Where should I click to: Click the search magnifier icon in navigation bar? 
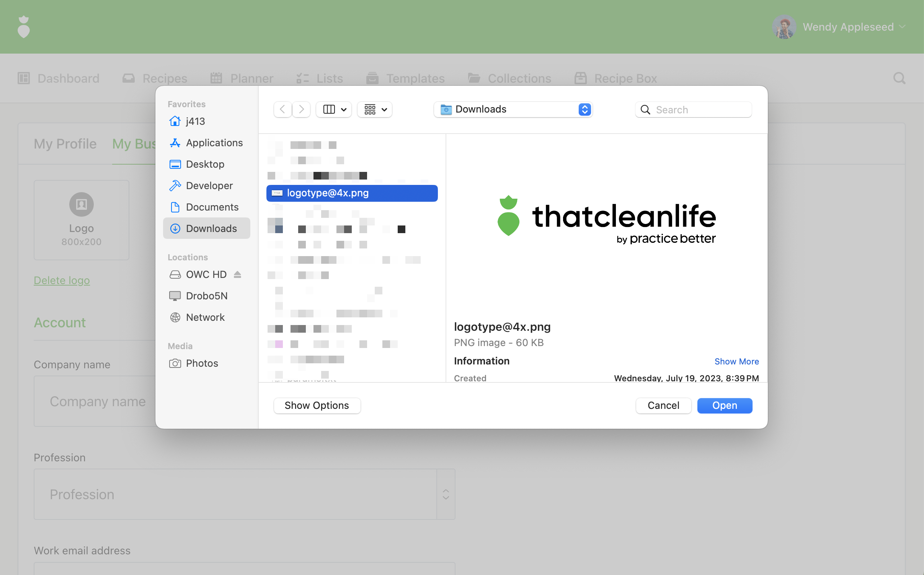tap(899, 78)
